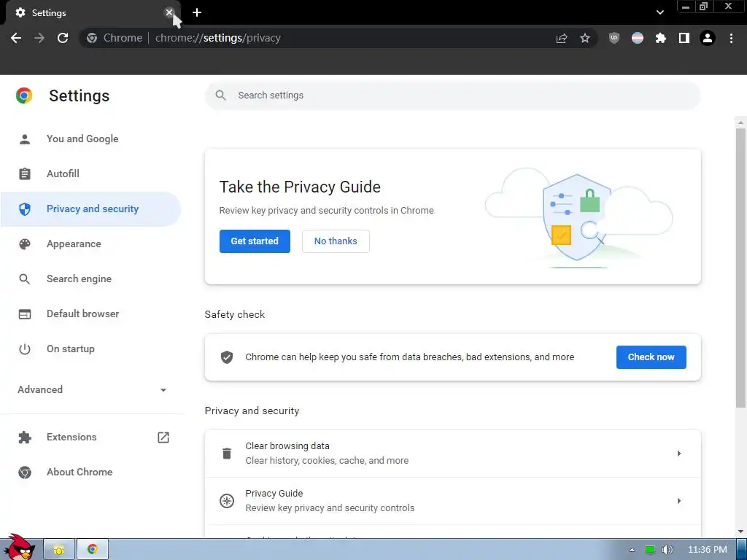
Task: Click the compass icon for Privacy Guide
Action: point(227,501)
